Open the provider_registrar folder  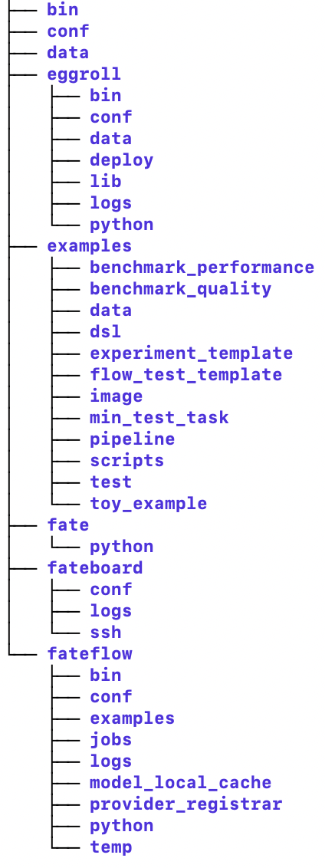(x=186, y=804)
